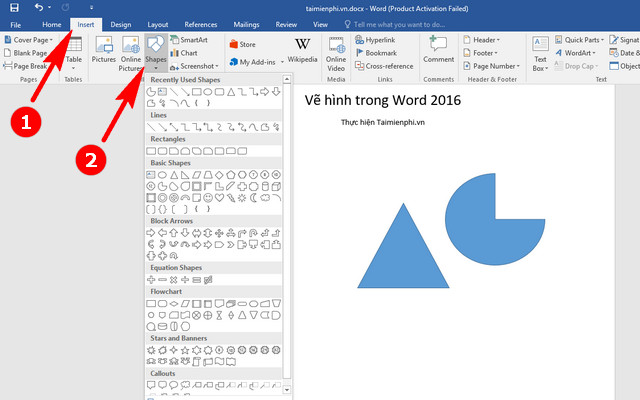
Task: Click the shapes gallery scroll-up arrow
Action: (287, 79)
